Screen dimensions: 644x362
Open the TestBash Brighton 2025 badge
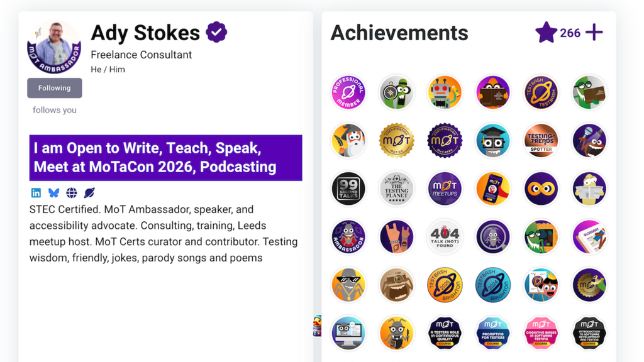point(445,285)
